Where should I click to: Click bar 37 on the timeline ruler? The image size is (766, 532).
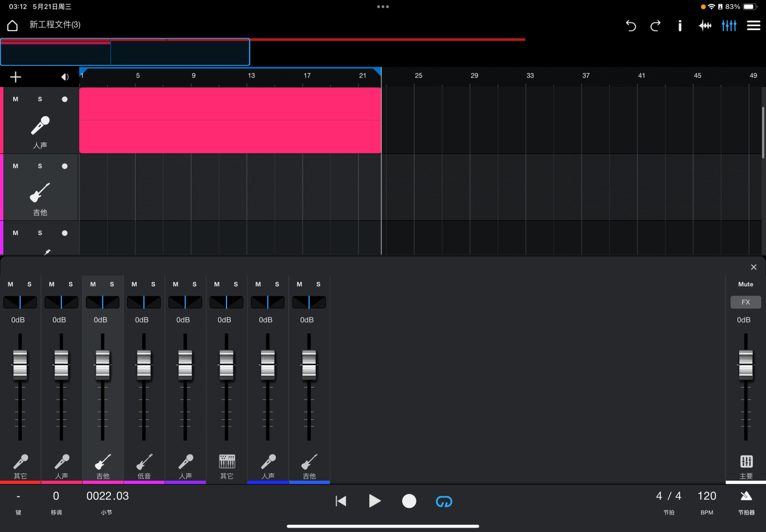(586, 75)
